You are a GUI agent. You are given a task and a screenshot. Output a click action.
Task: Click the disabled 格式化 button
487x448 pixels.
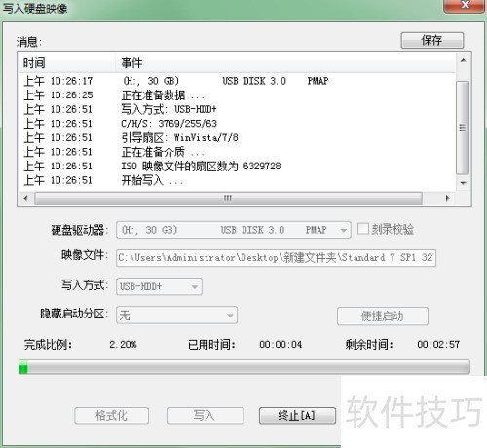point(111,416)
